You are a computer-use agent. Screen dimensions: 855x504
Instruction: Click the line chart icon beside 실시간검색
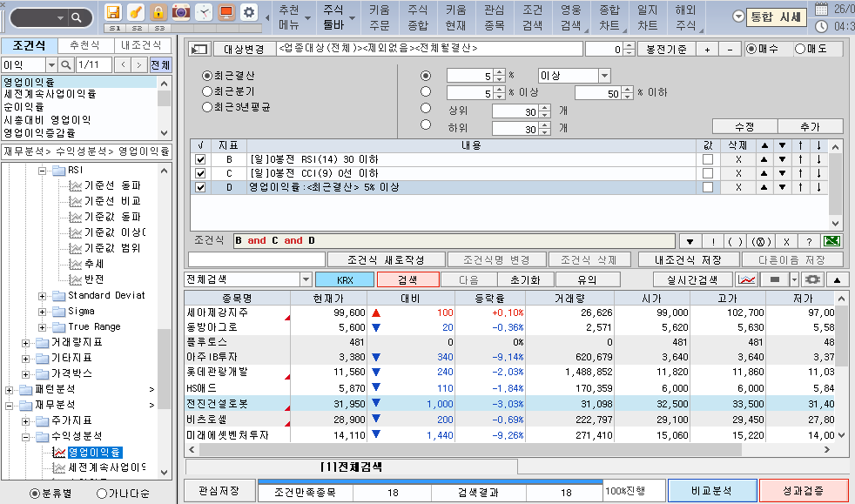747,279
